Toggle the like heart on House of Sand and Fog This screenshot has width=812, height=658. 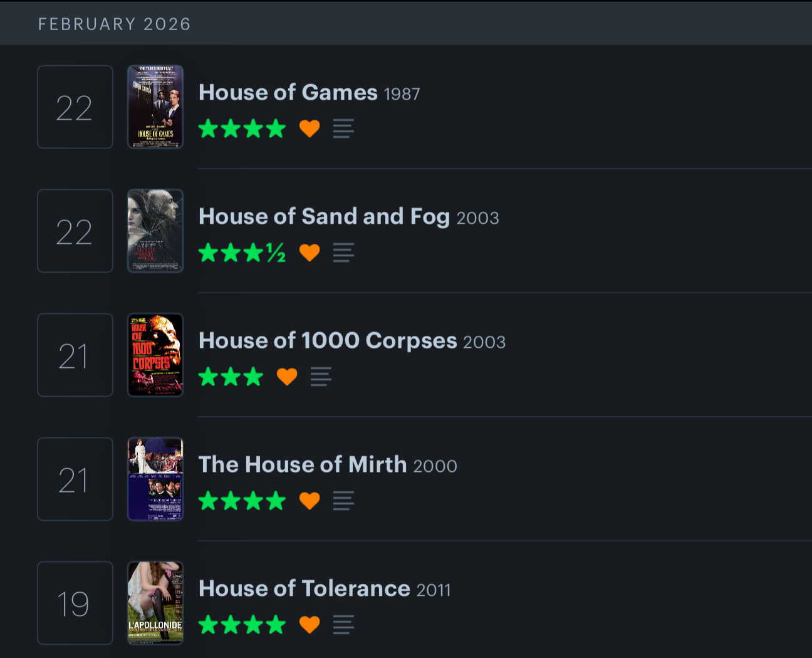point(310,253)
